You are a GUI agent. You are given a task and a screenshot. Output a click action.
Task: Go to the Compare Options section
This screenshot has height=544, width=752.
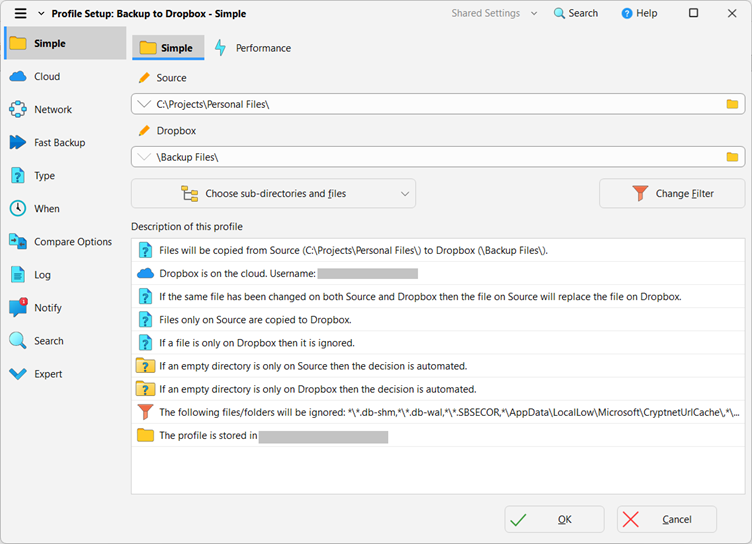click(72, 242)
